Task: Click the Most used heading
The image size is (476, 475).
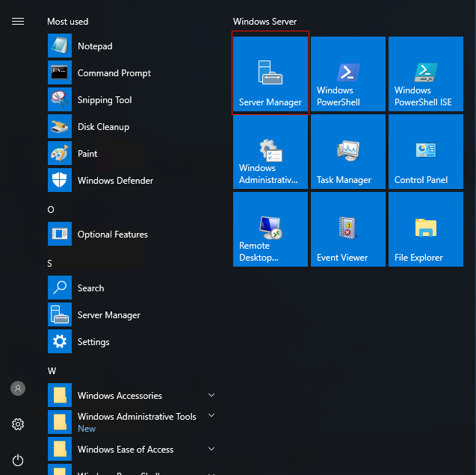Action: pos(68,22)
